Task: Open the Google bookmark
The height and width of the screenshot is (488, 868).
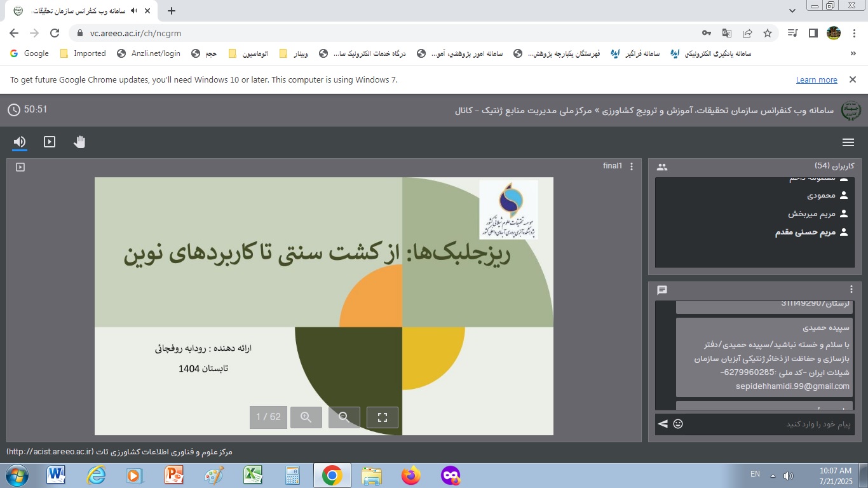Action: click(x=29, y=53)
